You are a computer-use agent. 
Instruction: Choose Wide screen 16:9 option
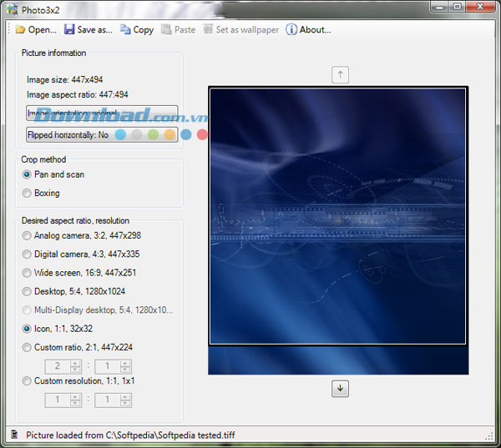point(28,273)
